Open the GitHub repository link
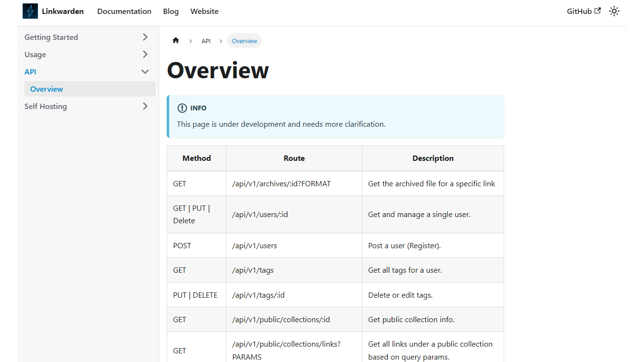The image size is (644, 362). click(580, 11)
